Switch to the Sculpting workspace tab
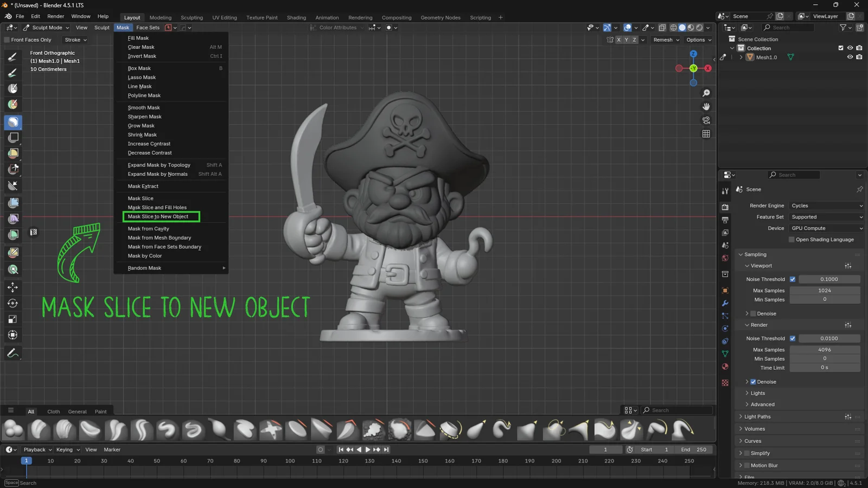This screenshot has width=868, height=488. click(x=192, y=17)
